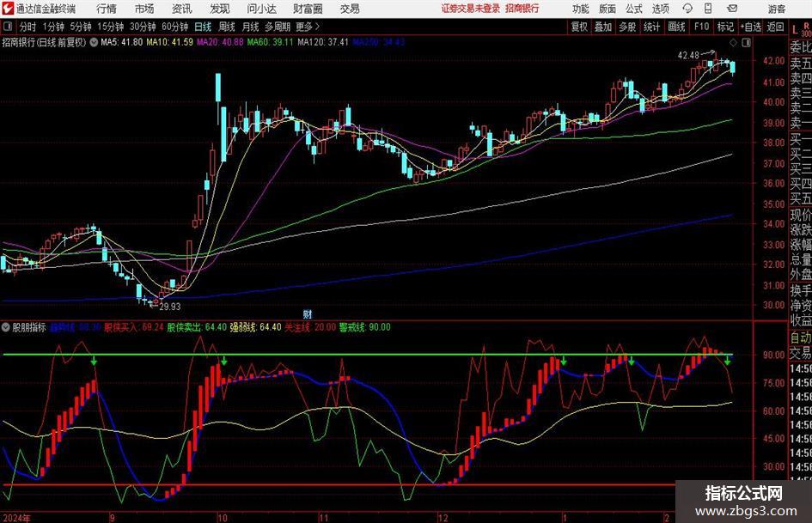Click the 返回 back button

tap(775, 27)
